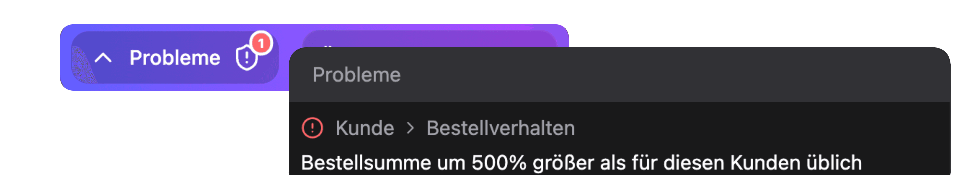Click the white Probleme label text
Viewport: 980px width, 175px height.
click(x=175, y=58)
